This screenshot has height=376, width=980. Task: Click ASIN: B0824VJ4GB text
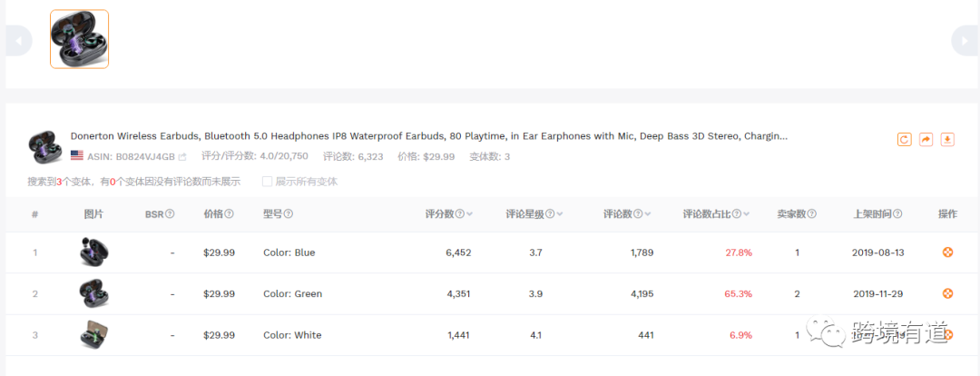[x=131, y=156]
